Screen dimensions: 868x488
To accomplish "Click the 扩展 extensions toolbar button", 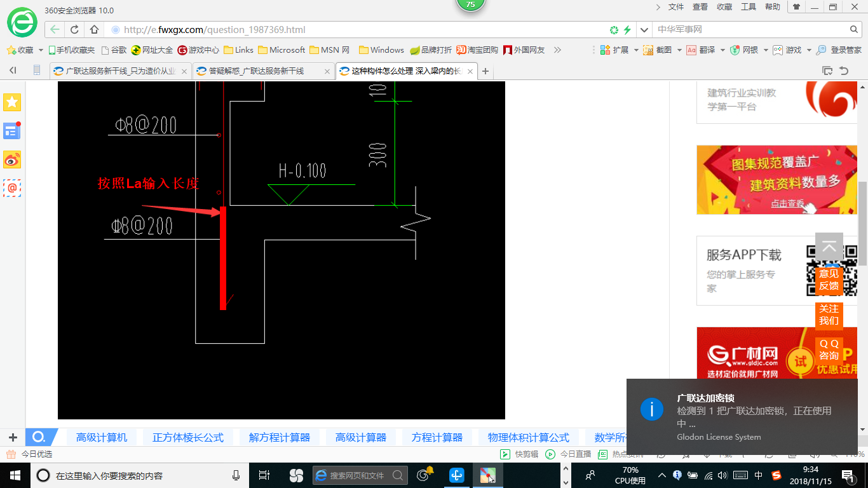I will pos(614,50).
